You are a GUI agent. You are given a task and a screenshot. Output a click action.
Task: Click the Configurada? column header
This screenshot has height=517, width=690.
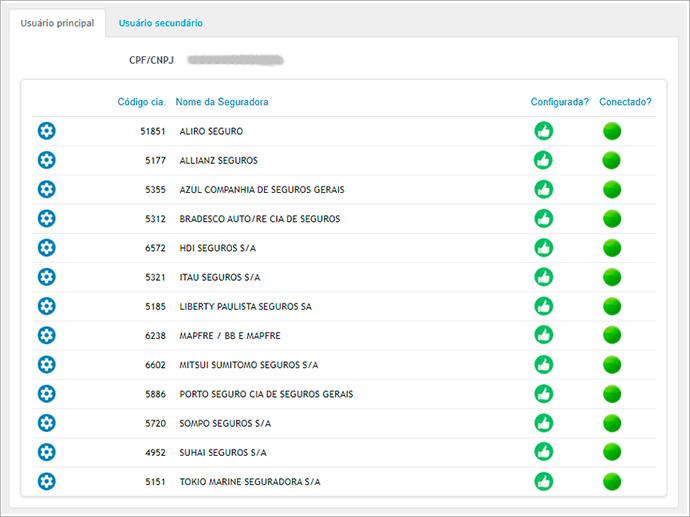point(559,102)
